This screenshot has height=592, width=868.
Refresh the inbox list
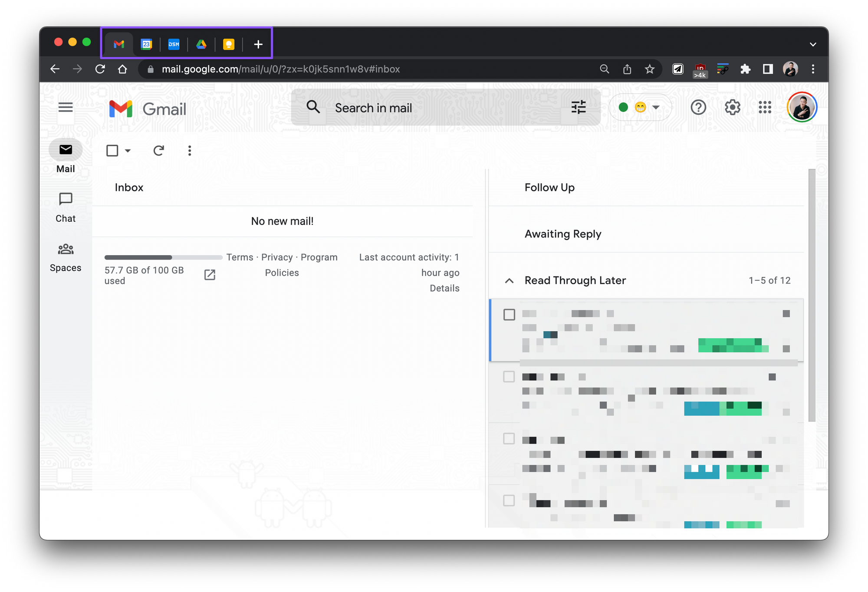159,151
